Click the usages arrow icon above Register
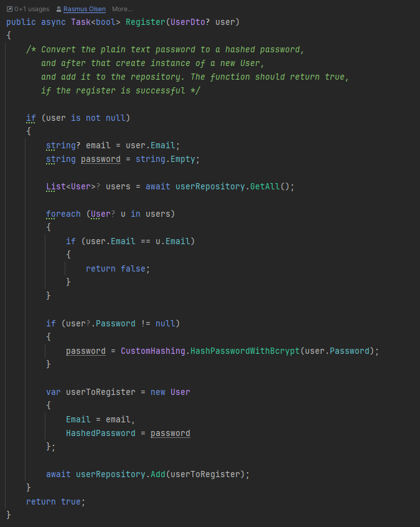 click(x=9, y=9)
